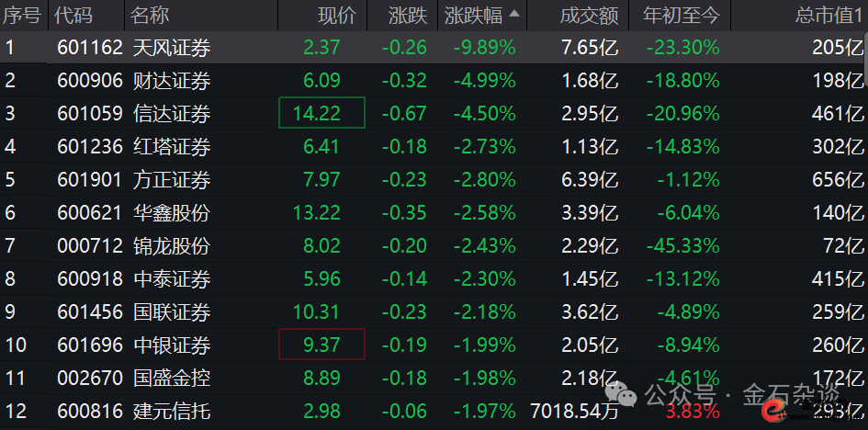The image size is (868, 430).
Task: Click the sort arrow beside 涨跌幅 header
Action: pyautogui.click(x=513, y=14)
